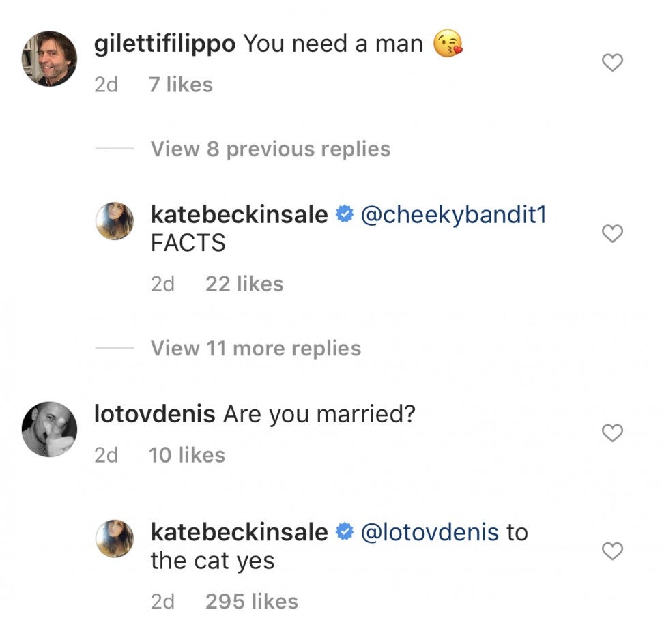This screenshot has height=644, width=662.
Task: Like katebeckinsale's "FACTS" reply
Action: (x=613, y=234)
